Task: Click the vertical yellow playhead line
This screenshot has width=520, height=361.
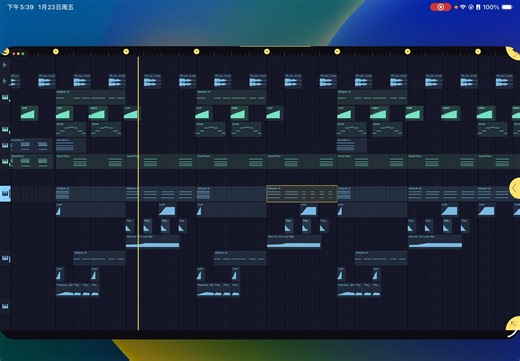Action: (138, 193)
